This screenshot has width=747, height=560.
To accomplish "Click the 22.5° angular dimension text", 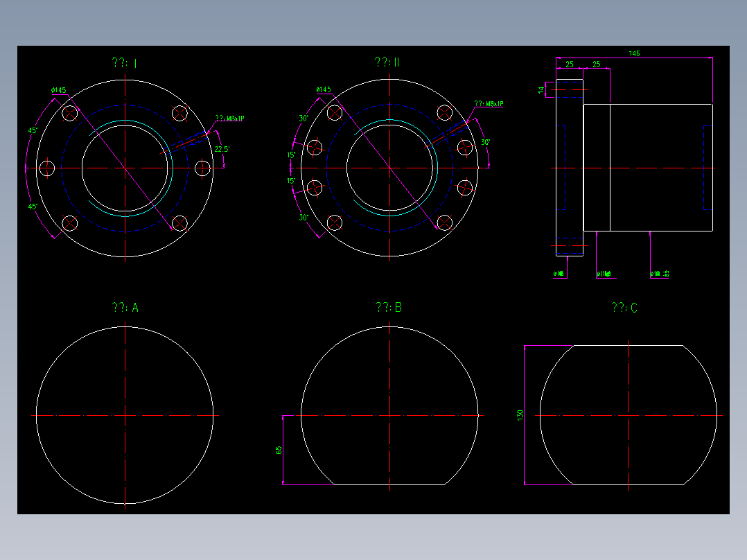I will 221,148.
